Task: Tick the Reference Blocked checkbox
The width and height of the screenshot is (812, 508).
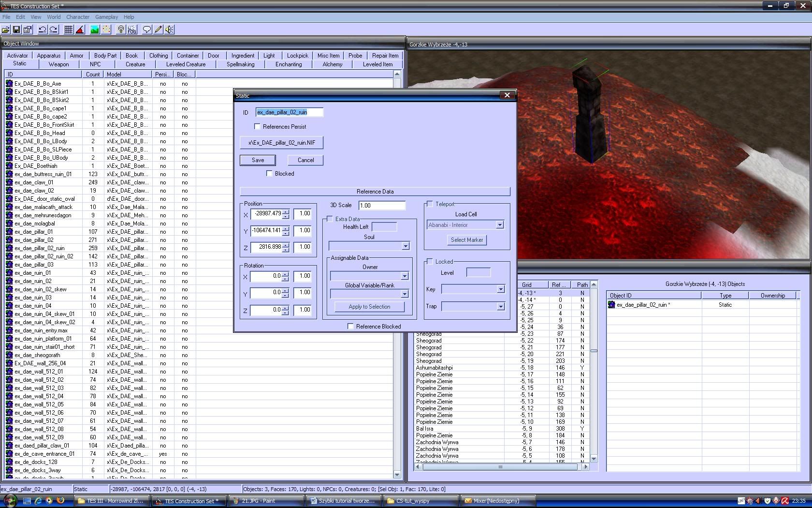Action: 351,326
